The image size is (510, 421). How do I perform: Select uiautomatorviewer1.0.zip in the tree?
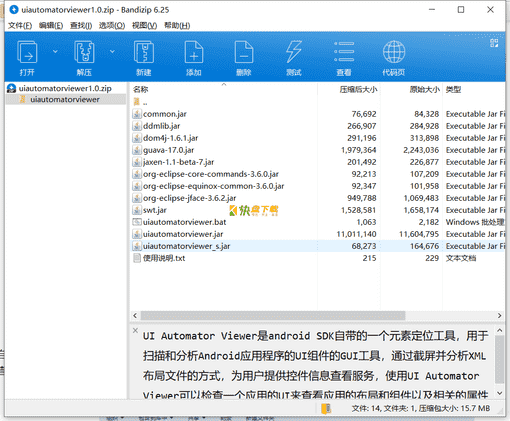[65, 88]
